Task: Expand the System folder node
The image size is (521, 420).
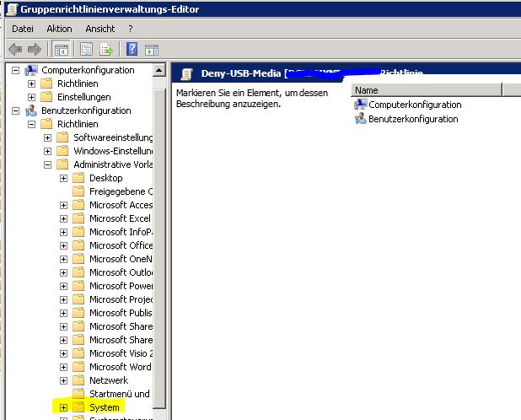Action: pos(63,407)
